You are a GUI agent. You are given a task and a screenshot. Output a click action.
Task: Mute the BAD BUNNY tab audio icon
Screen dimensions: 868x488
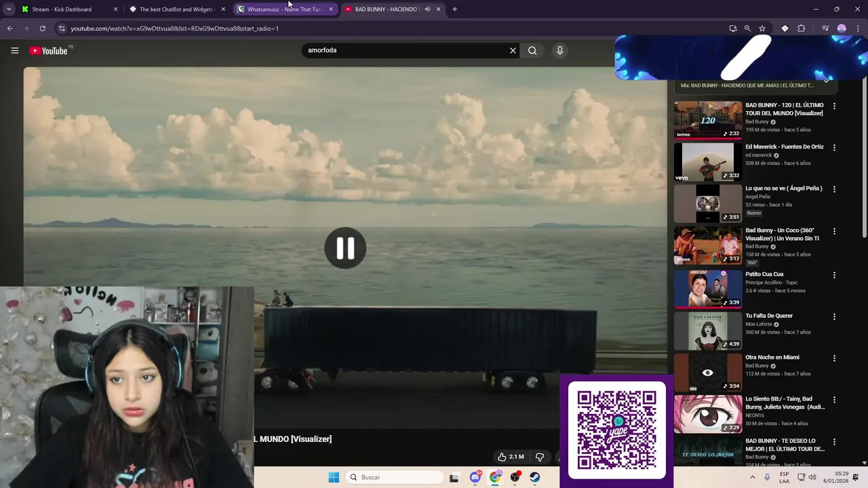pyautogui.click(x=427, y=9)
